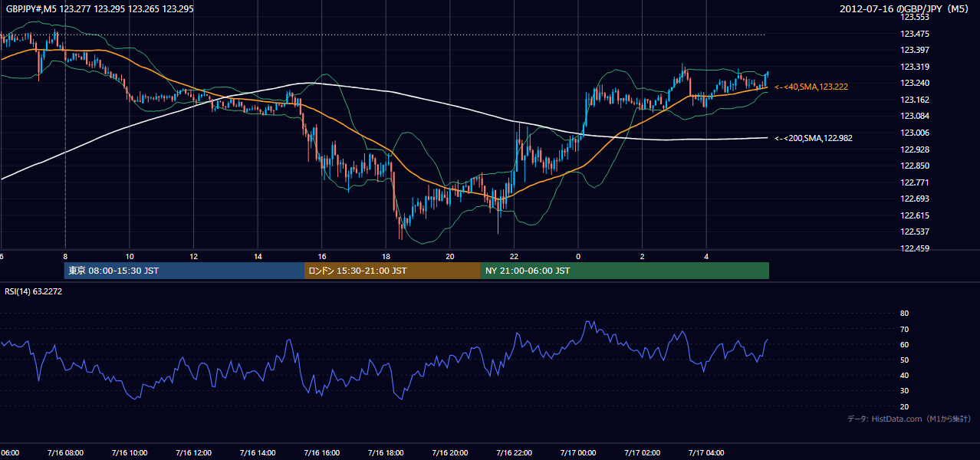Click the orange 40 SMA 123.222 label
The image size is (980, 460).
[811, 87]
